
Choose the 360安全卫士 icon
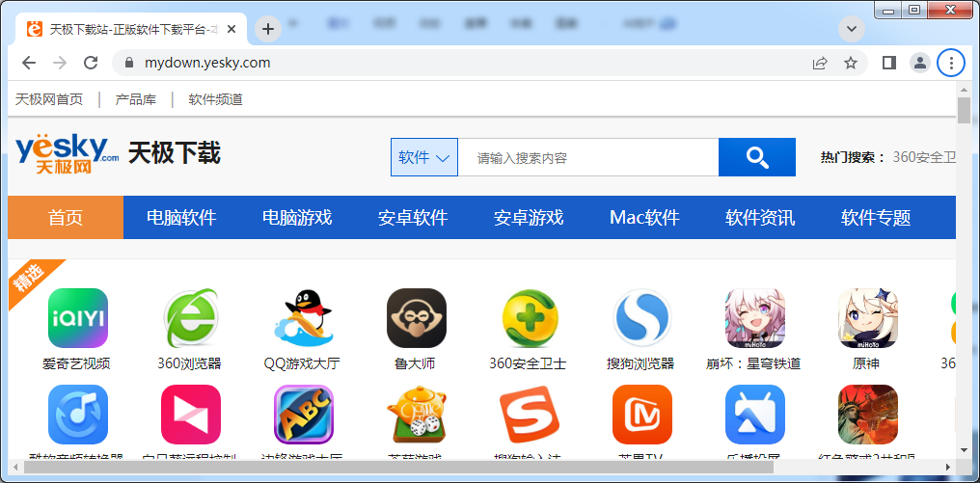point(530,318)
